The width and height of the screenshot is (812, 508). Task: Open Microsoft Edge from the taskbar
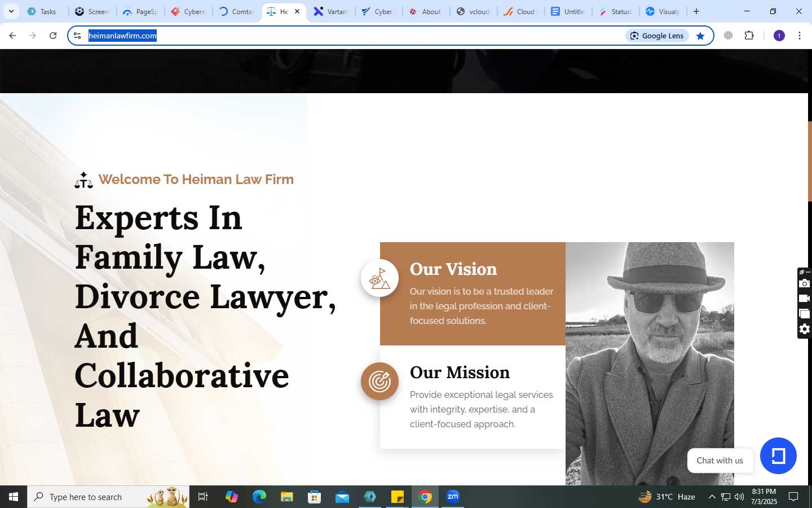259,497
